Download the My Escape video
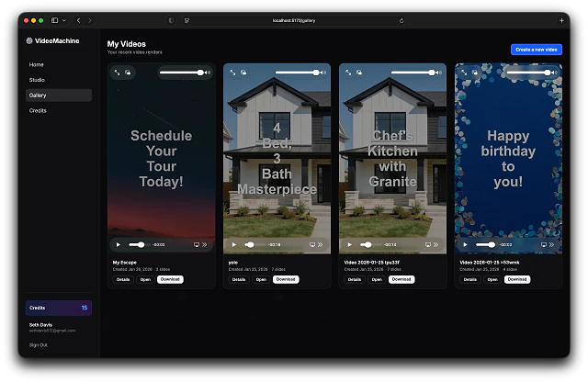The height and width of the screenshot is (382, 588). (x=170, y=279)
